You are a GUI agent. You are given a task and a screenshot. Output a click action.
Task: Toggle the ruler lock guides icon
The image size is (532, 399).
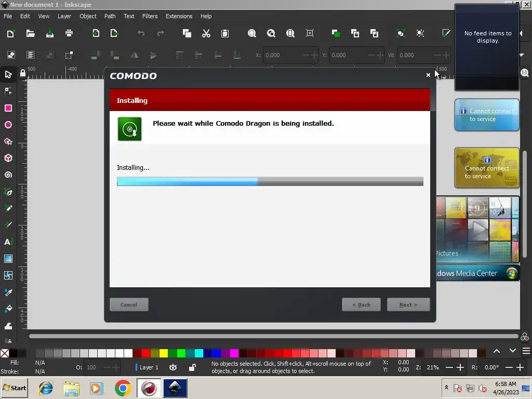(23, 73)
